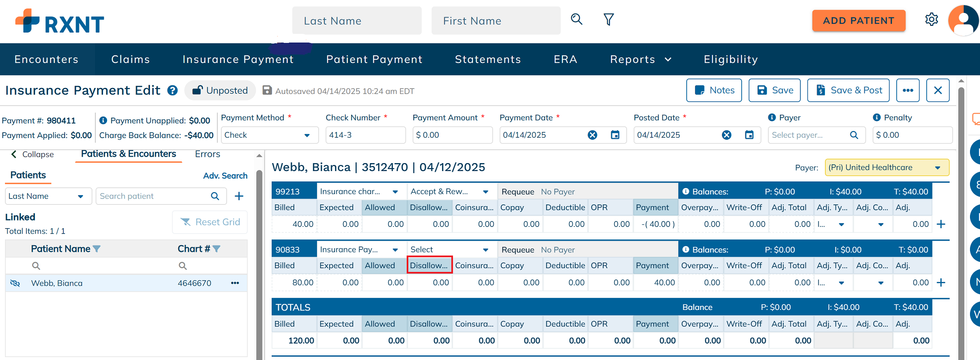The height and width of the screenshot is (360, 980).
Task: Clear the Payment Date value
Action: (592, 135)
